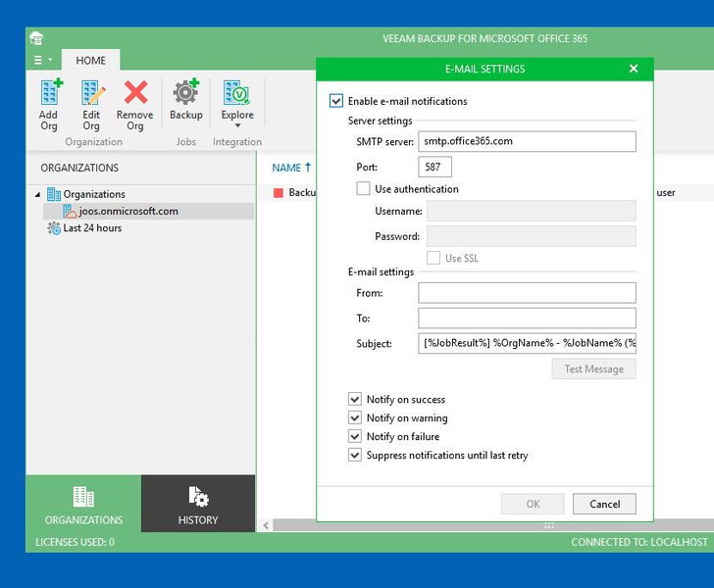
Task: Click the Username field
Action: [x=531, y=211]
